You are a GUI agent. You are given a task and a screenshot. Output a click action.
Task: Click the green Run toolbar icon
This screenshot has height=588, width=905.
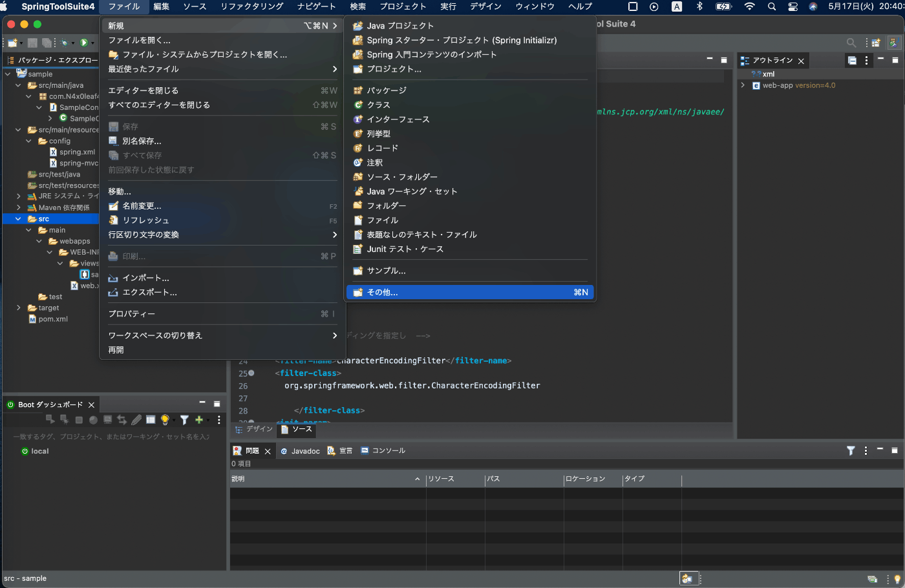point(83,43)
